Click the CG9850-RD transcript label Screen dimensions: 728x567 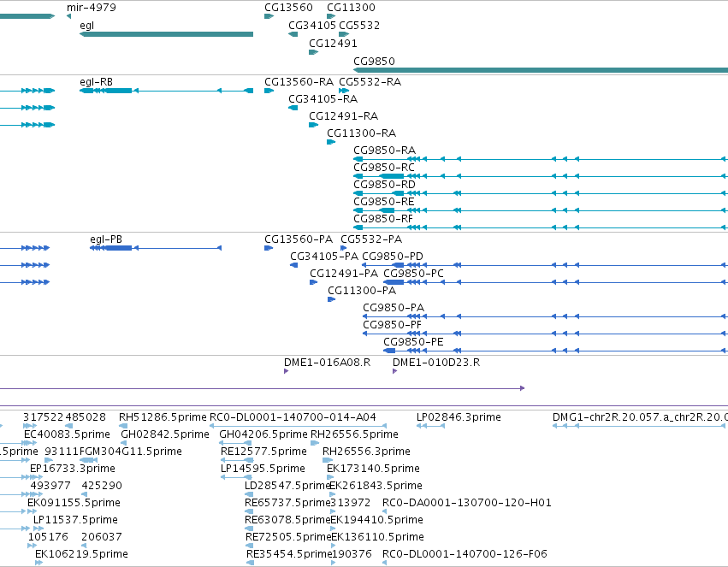[384, 185]
